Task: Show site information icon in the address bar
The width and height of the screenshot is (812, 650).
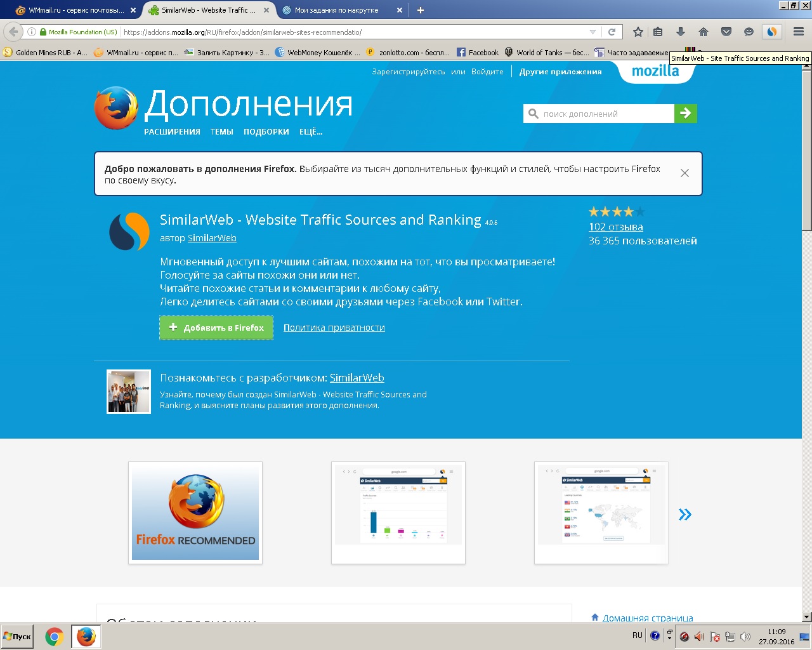Action: coord(32,32)
